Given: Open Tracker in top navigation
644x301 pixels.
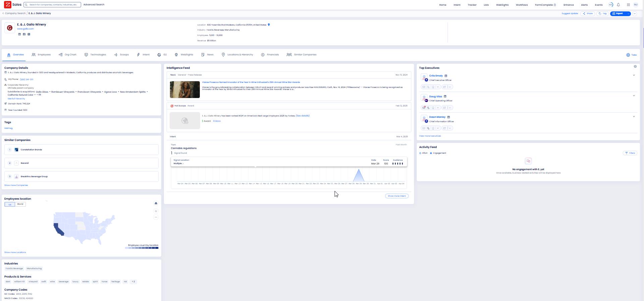Looking at the screenshot, I should 472,5.
